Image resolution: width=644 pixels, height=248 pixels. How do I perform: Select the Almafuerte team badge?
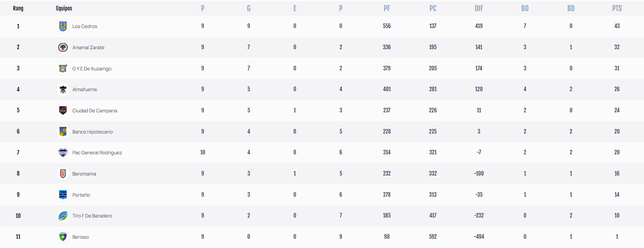click(63, 89)
